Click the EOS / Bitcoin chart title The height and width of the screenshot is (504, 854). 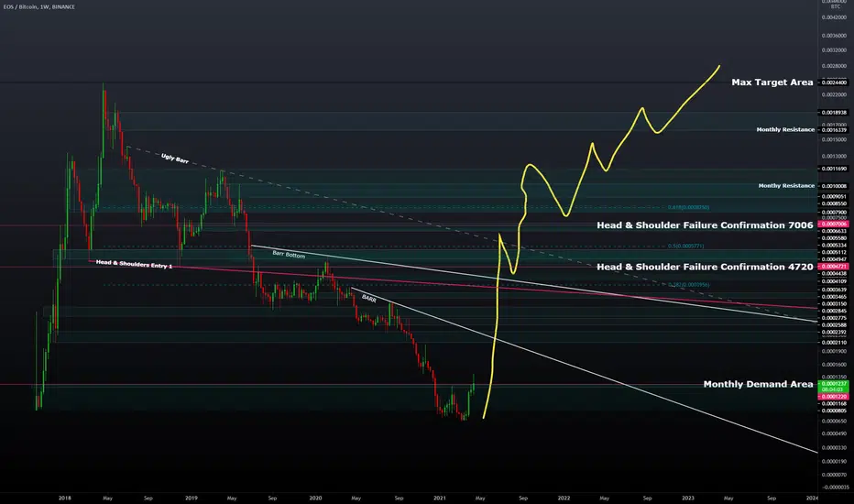pyautogui.click(x=38, y=7)
